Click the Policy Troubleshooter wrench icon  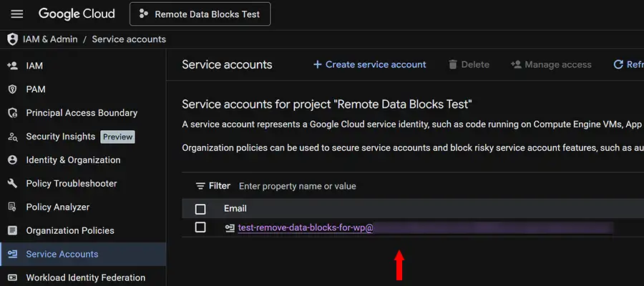(13, 184)
